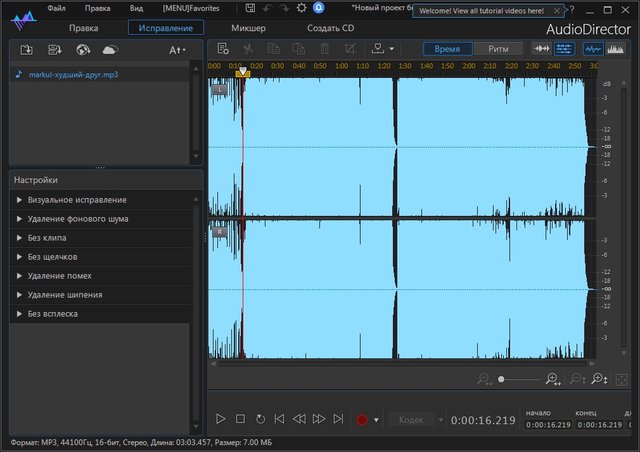Expand the Удаление фонового шума section
The width and height of the screenshot is (640, 452).
(x=78, y=219)
